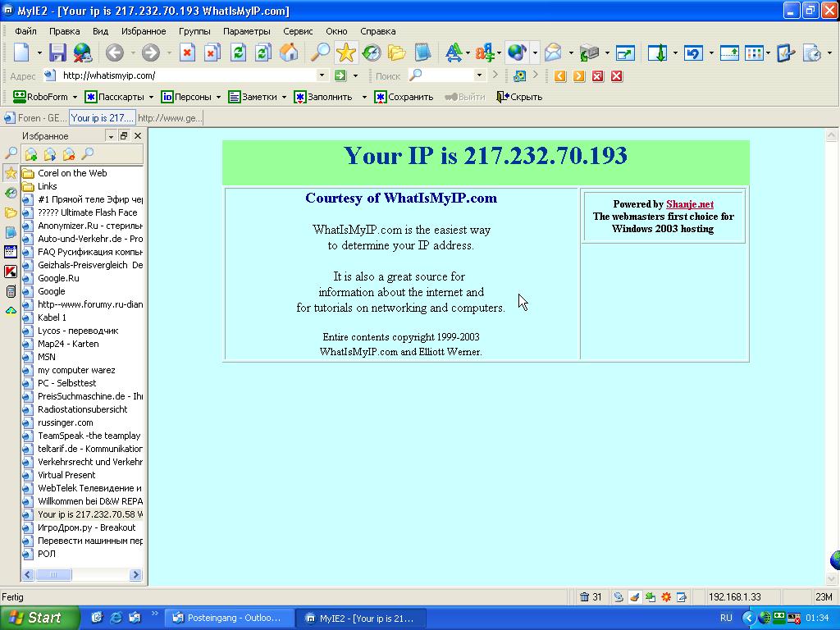Click the Save page floppy icon

click(x=57, y=52)
